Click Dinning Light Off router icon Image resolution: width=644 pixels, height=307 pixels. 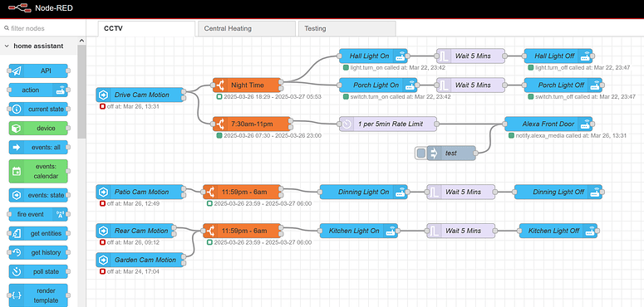click(x=595, y=192)
